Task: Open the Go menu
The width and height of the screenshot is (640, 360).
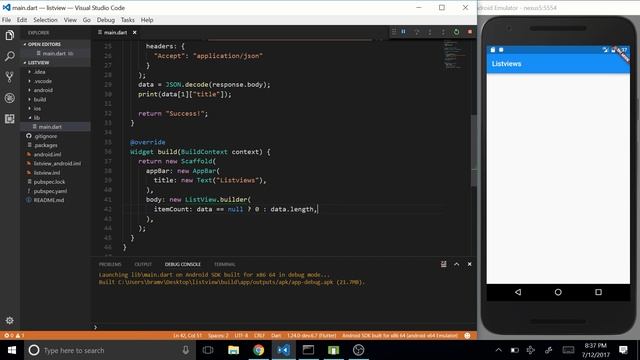Action: coord(87,20)
